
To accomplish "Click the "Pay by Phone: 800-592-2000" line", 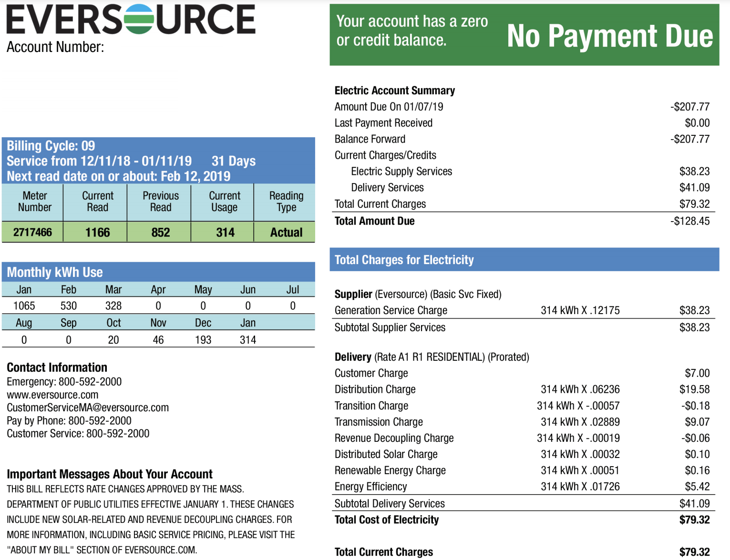I will 69,421.
